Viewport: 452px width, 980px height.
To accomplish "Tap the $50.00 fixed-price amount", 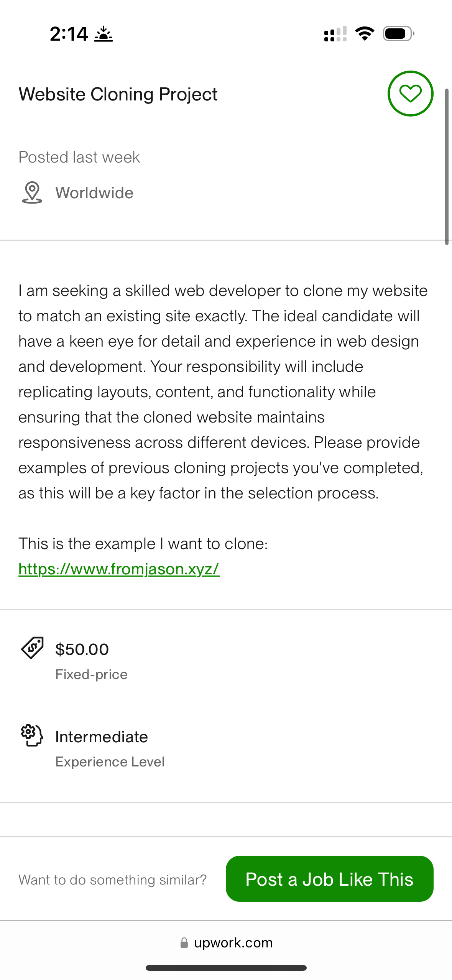I will tap(82, 649).
